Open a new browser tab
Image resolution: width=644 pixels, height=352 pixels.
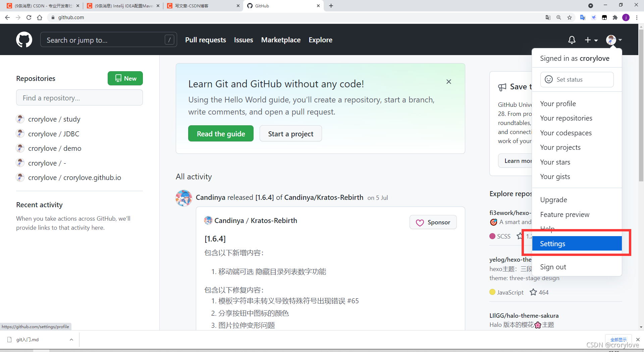point(331,6)
